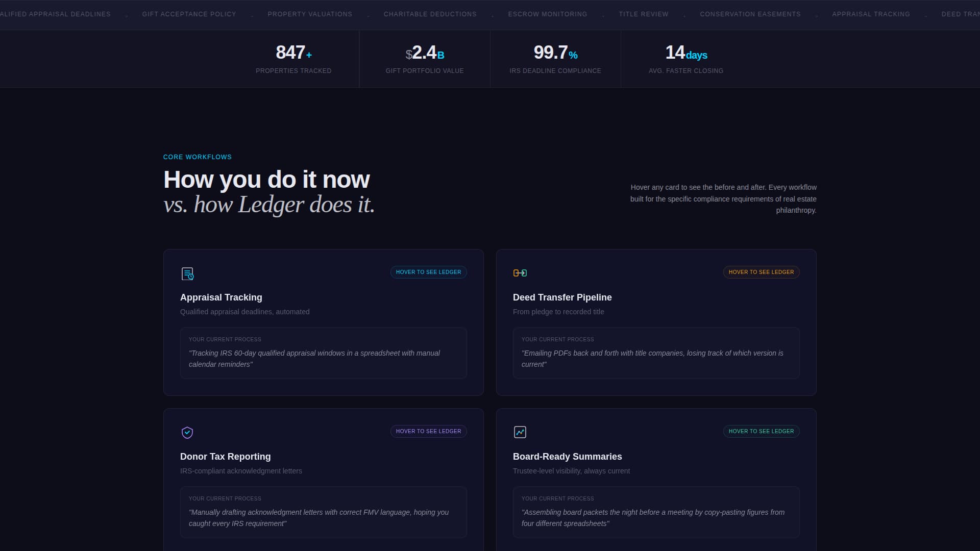Image resolution: width=980 pixels, height=551 pixels.
Task: Click the 'Gift Portfolio Value' label
Action: pos(425,71)
